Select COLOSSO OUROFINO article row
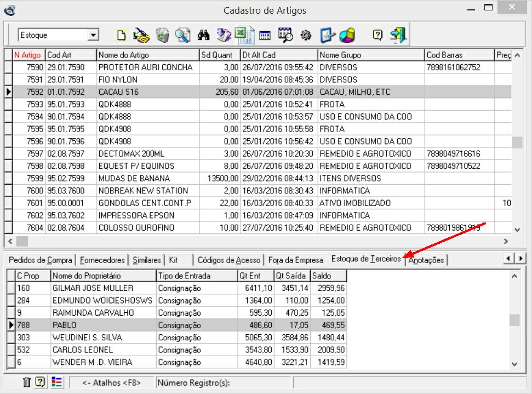Screen dimensions: 532x394 point(262,228)
